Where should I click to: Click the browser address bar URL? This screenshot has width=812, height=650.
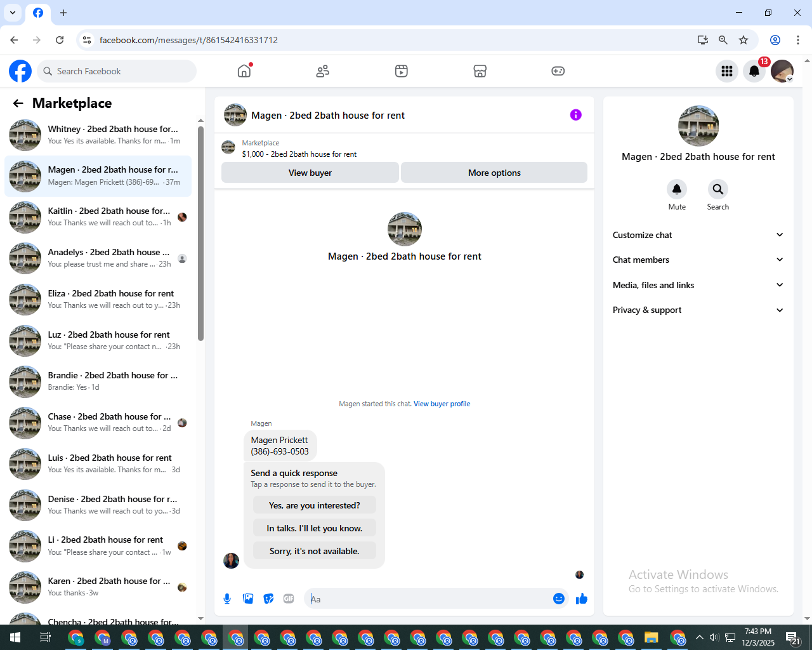pos(188,40)
